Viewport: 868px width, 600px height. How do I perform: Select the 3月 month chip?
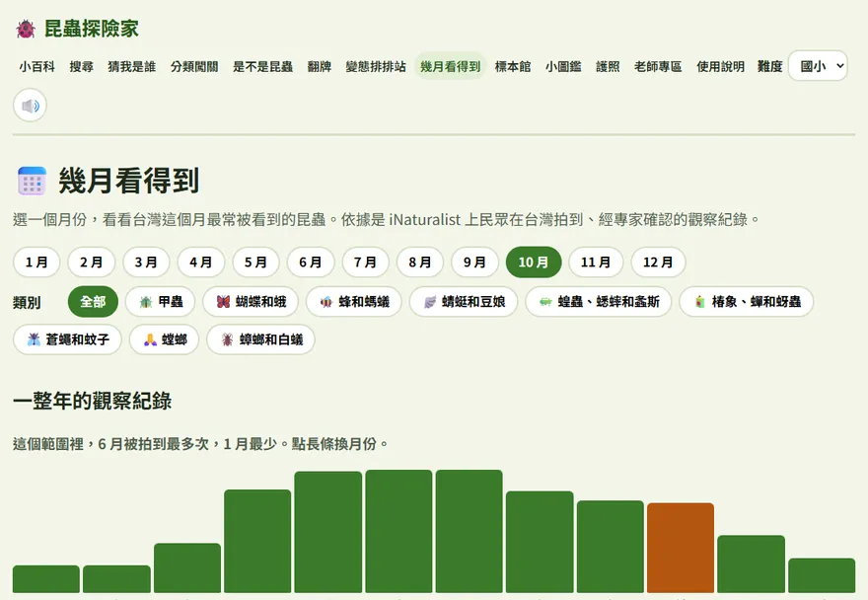click(146, 262)
